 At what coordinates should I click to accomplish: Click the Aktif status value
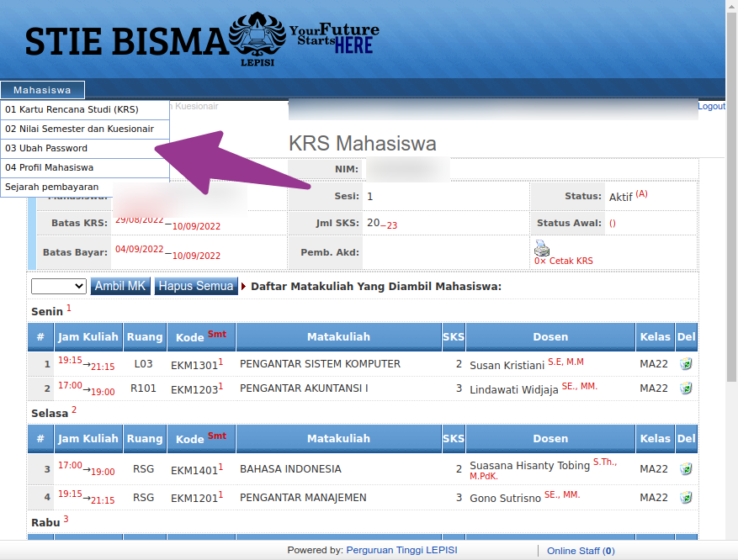tap(620, 197)
